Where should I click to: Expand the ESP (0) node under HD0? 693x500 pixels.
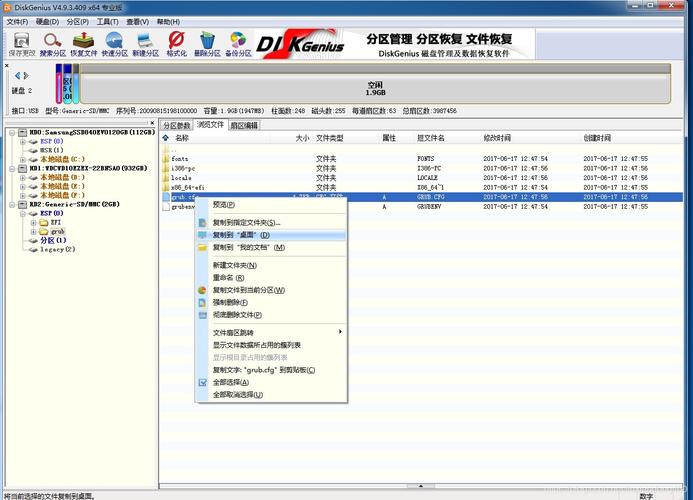click(23, 141)
